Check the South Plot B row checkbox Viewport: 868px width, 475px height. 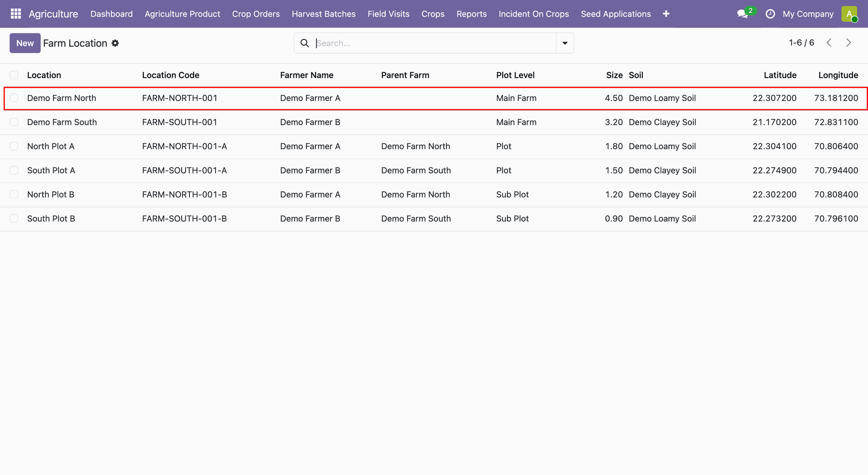click(14, 219)
